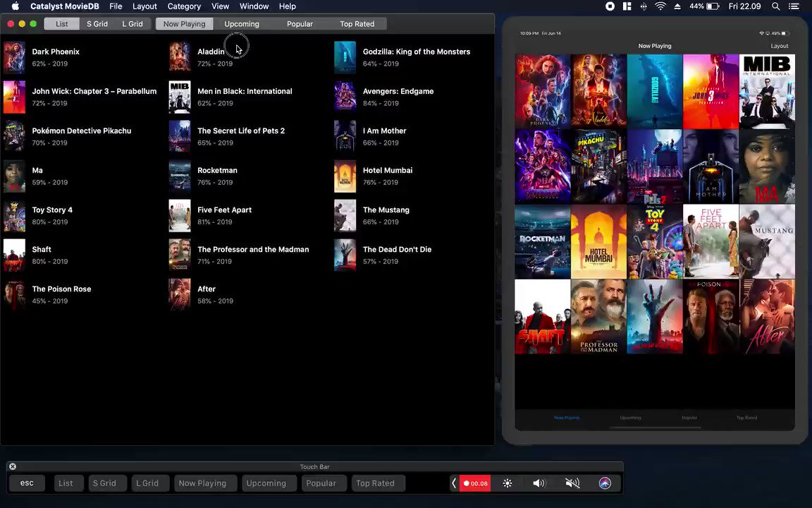812x508 pixels.
Task: Click Pokémon Detective Pikachu poster thumbnail in list
Action: pos(14,136)
